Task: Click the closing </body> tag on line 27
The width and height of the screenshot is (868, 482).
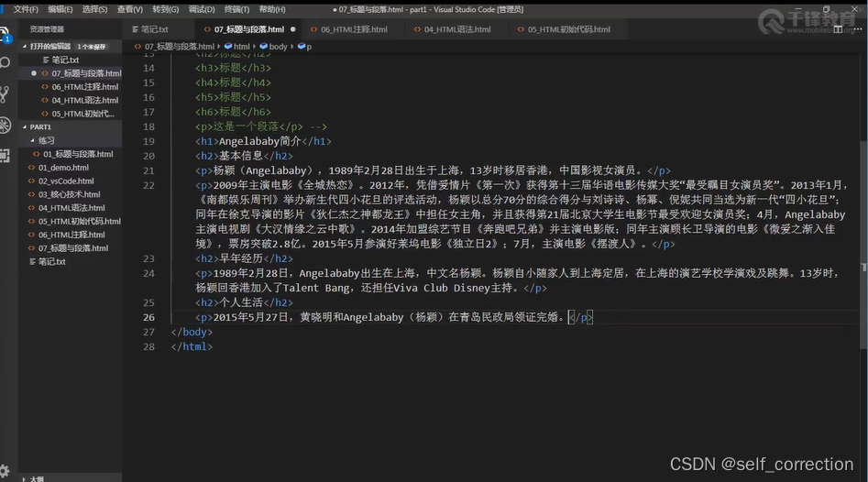Action: pyautogui.click(x=192, y=332)
